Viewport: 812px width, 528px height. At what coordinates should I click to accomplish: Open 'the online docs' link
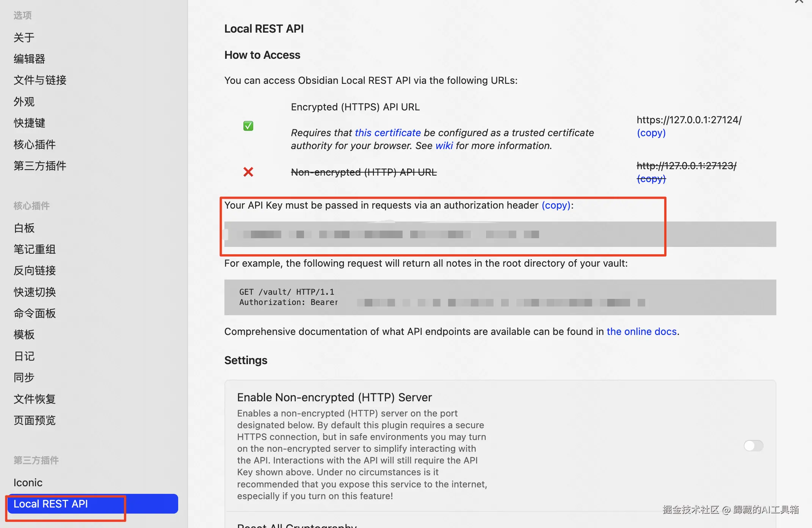(x=641, y=332)
